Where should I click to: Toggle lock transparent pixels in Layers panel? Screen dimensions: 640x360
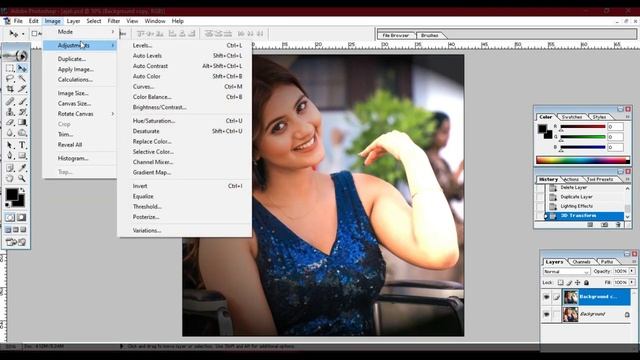point(560,282)
